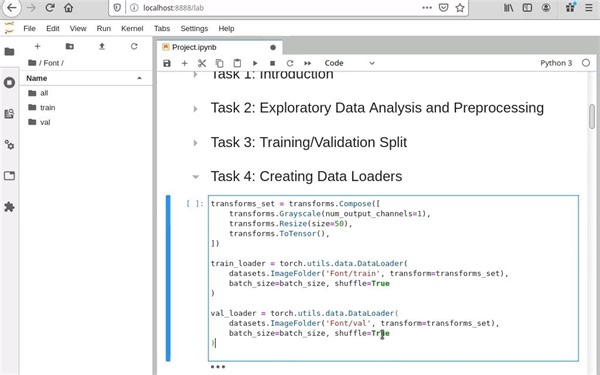Open Running Terminals and Kernels sidebar tab
Screen dimensions: 600x375
9,83
